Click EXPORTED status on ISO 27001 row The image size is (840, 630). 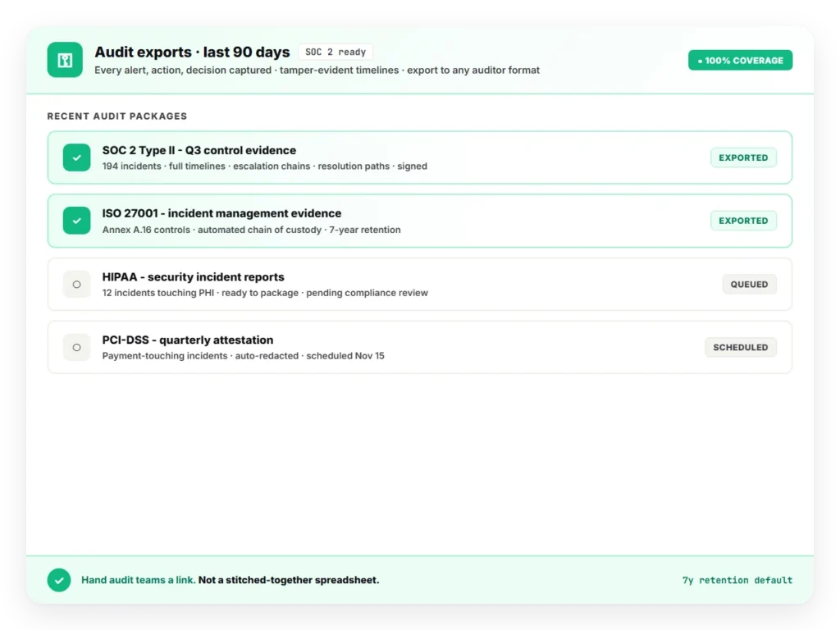click(x=743, y=221)
